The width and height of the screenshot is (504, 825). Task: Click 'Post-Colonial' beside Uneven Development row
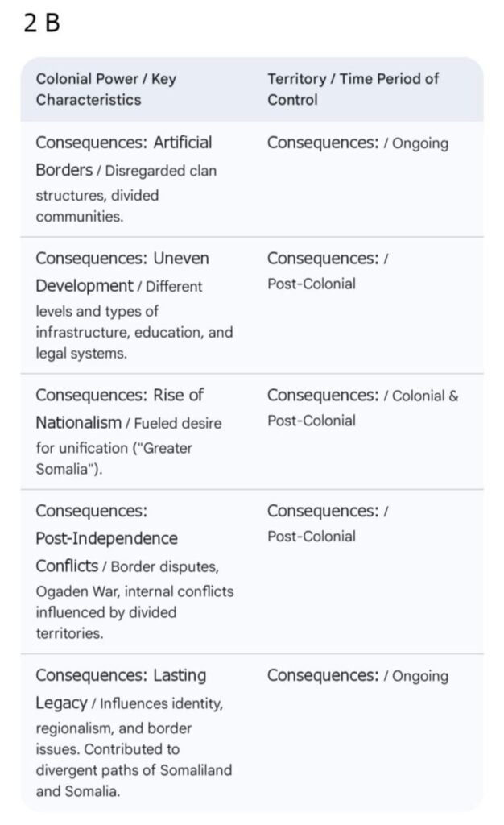click(x=311, y=284)
